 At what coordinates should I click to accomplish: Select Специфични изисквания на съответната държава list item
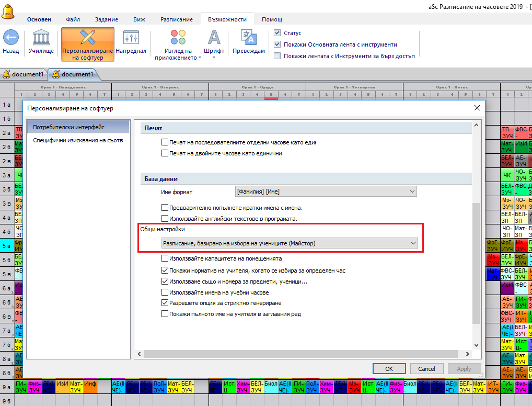pyautogui.click(x=78, y=140)
